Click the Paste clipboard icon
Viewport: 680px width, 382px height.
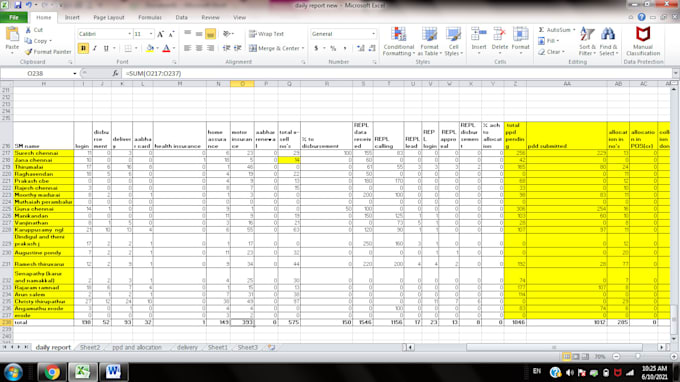12,35
